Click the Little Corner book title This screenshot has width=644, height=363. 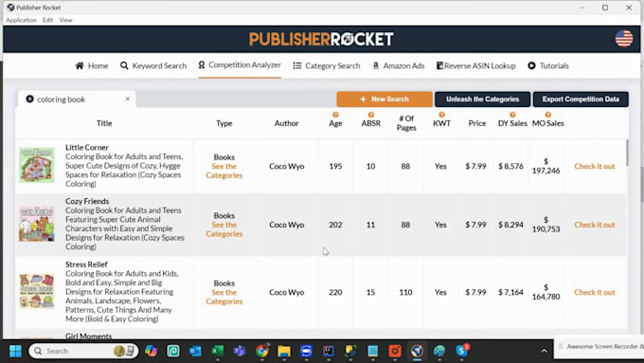pyautogui.click(x=87, y=147)
